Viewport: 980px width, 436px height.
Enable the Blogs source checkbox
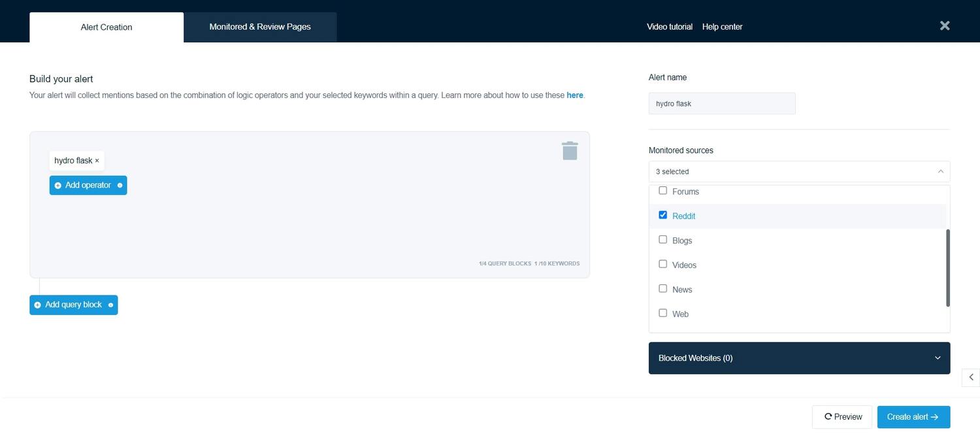tap(662, 239)
